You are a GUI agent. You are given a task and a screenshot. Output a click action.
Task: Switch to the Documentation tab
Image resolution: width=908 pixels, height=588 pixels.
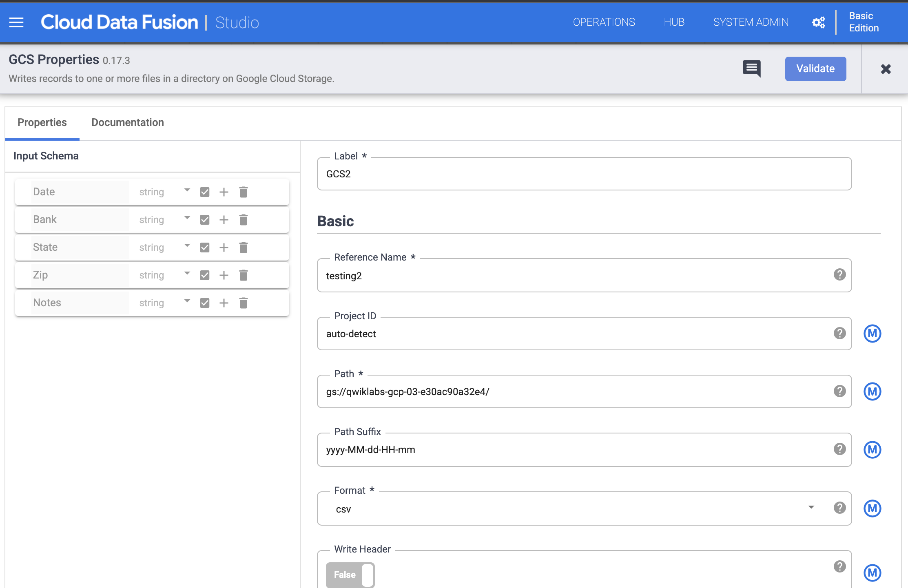(x=128, y=122)
